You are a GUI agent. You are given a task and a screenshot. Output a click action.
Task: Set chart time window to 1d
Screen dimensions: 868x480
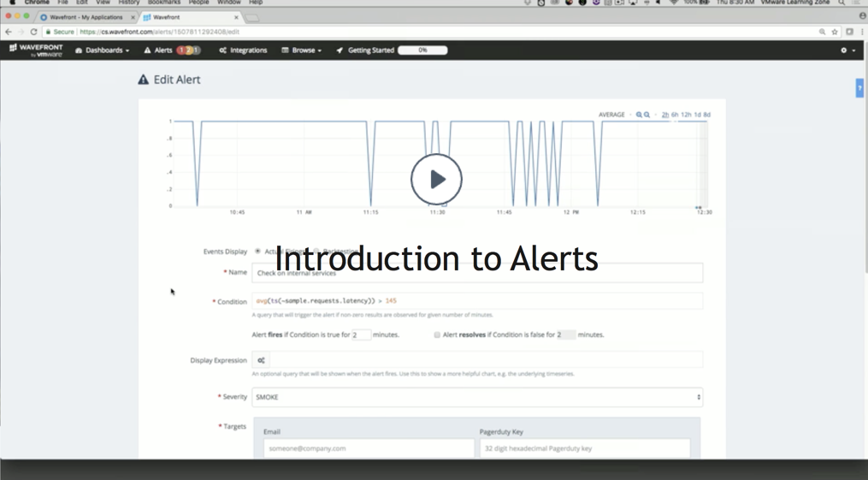tap(698, 115)
